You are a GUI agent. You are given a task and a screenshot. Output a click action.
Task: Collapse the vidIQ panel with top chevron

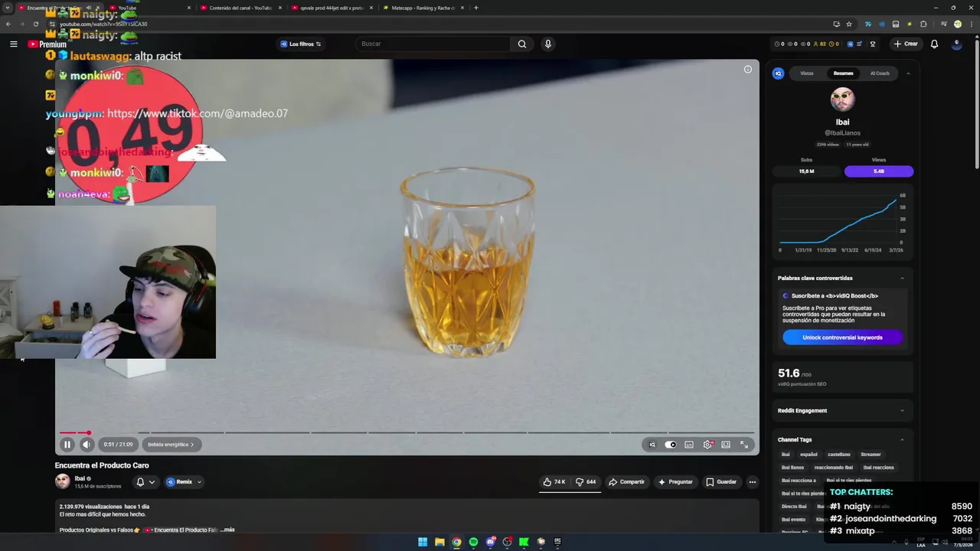[x=908, y=73]
